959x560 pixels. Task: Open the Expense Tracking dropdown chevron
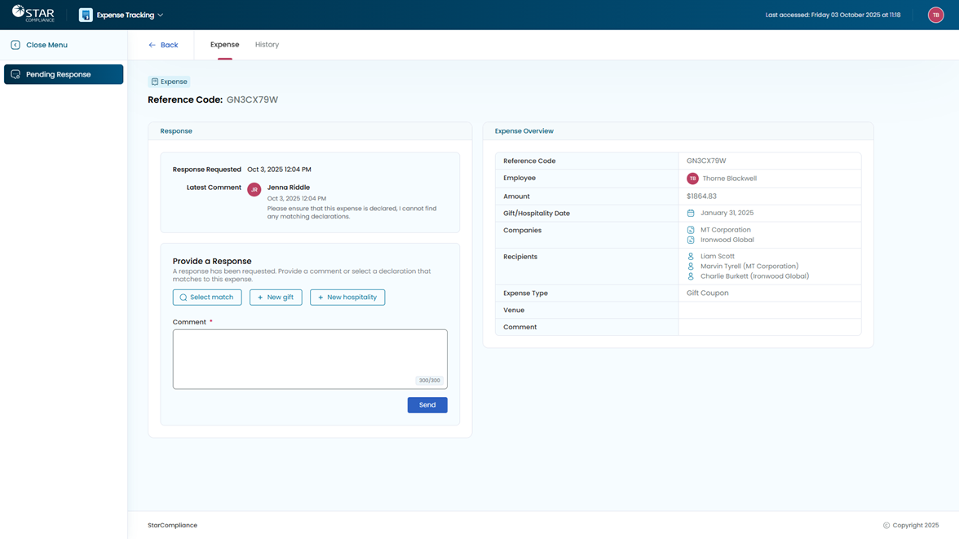click(161, 15)
